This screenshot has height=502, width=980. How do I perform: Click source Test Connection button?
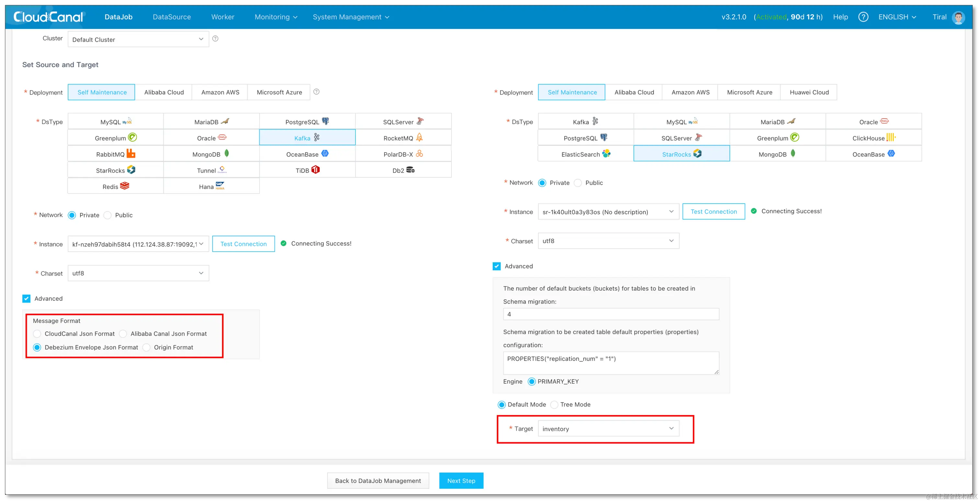[243, 244]
